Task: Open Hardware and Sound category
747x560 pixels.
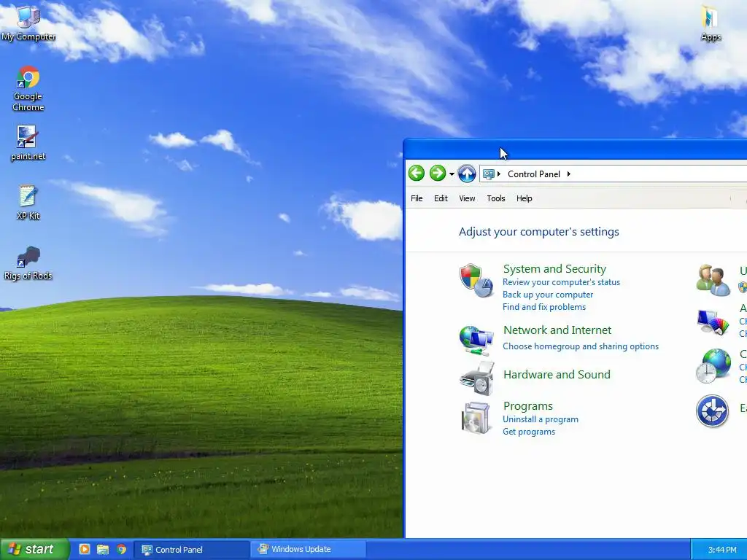Action: coord(557,375)
